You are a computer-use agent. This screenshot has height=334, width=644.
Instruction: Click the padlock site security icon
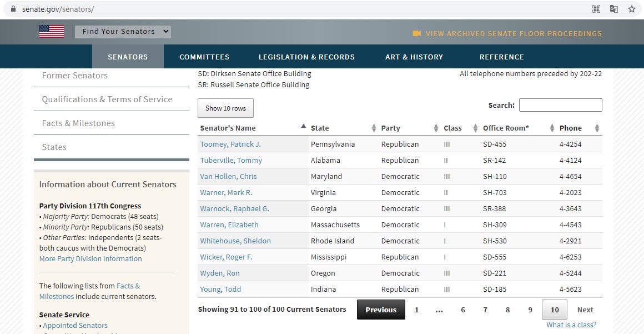(14, 9)
